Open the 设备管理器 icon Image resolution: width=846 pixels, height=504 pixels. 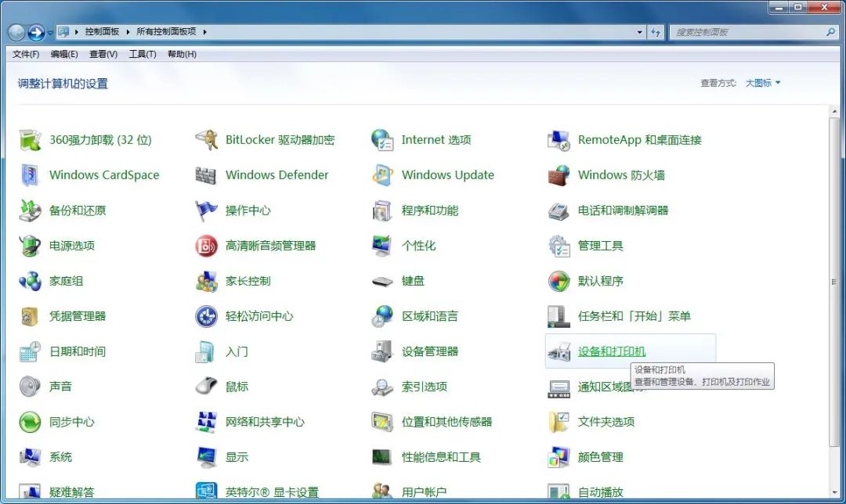382,351
